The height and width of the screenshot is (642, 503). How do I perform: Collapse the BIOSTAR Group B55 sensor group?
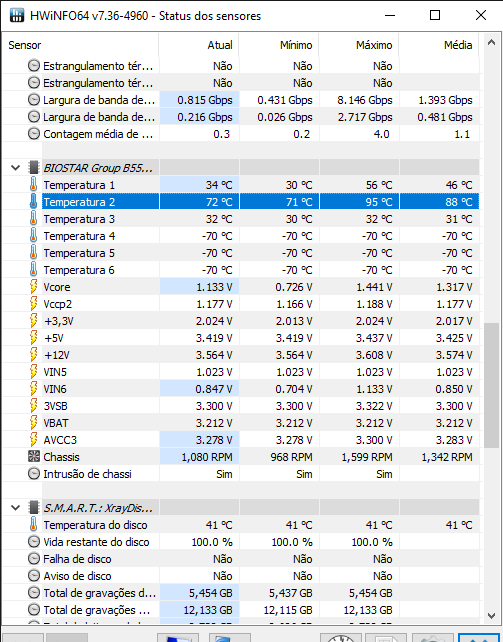tap(16, 168)
